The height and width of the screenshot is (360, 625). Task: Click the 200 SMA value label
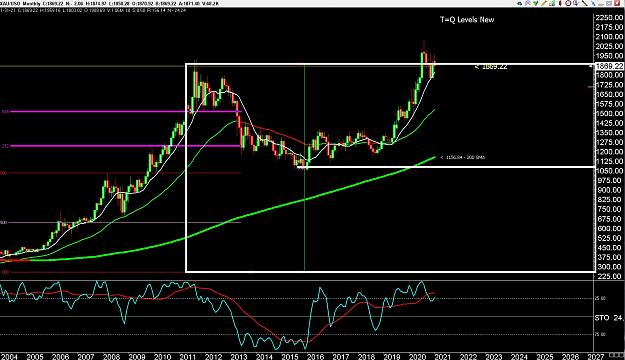pyautogui.click(x=463, y=157)
